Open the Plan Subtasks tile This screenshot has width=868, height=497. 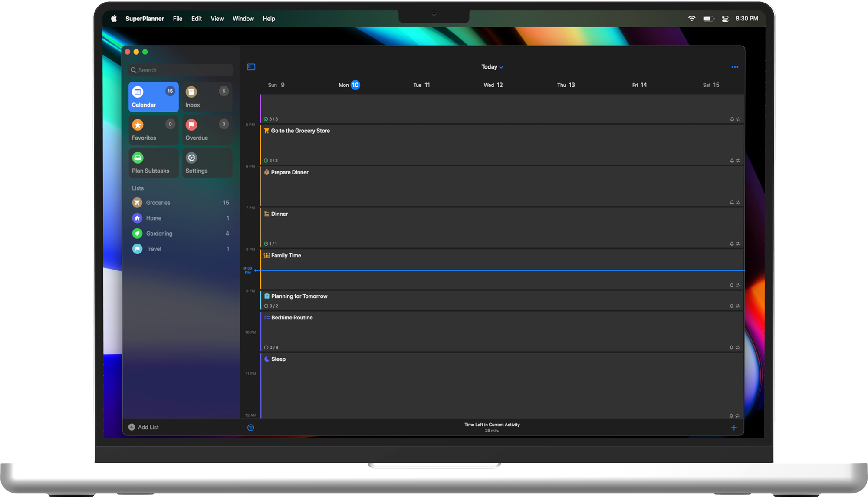(153, 163)
